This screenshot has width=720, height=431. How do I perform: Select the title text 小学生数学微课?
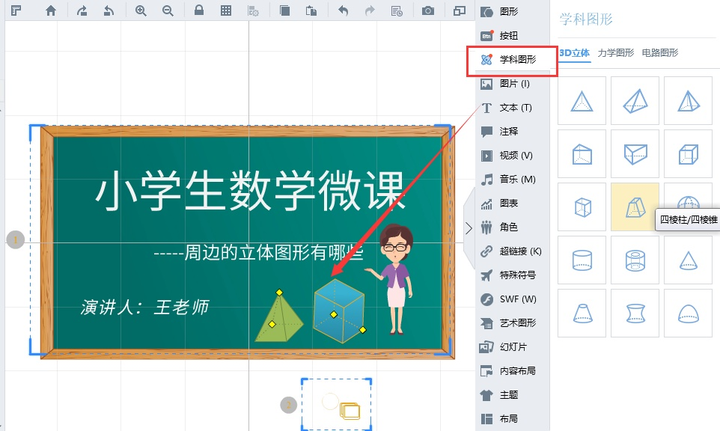click(251, 190)
